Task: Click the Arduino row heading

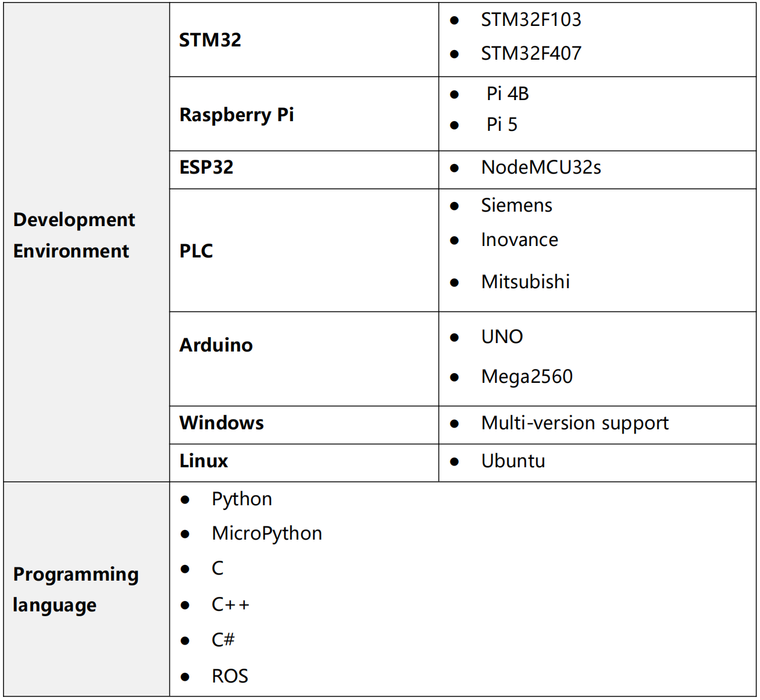Action: coord(216,345)
